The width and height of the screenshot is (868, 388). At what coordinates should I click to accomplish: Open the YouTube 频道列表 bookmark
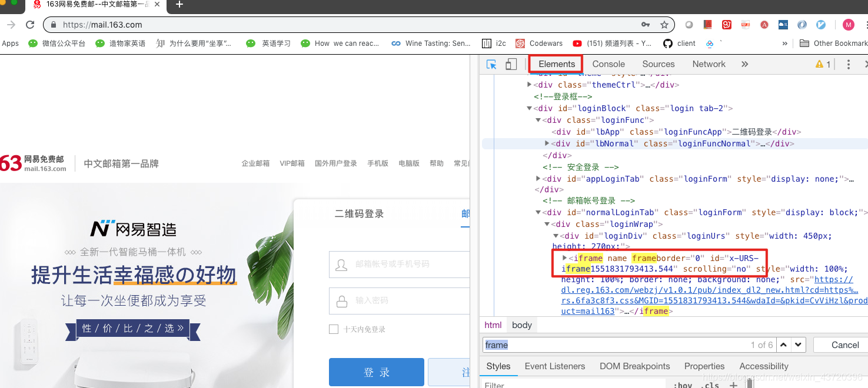coord(611,44)
